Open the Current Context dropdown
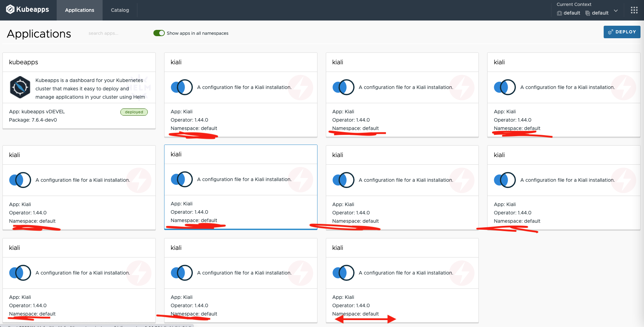 616,11
